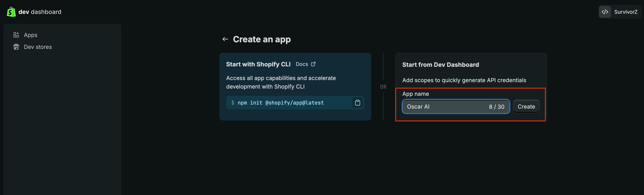Image resolution: width=644 pixels, height=195 pixels.
Task: Open the Apps section label
Action: (x=31, y=35)
